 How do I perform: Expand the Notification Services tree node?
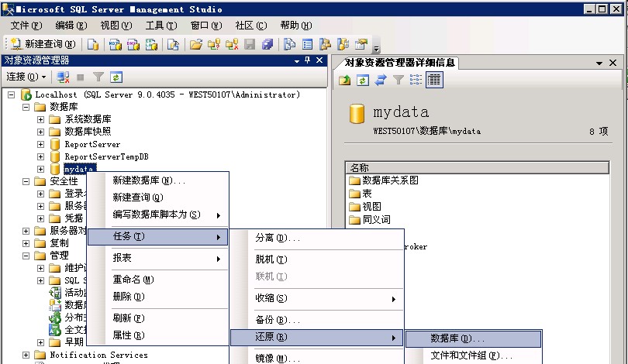click(x=26, y=355)
